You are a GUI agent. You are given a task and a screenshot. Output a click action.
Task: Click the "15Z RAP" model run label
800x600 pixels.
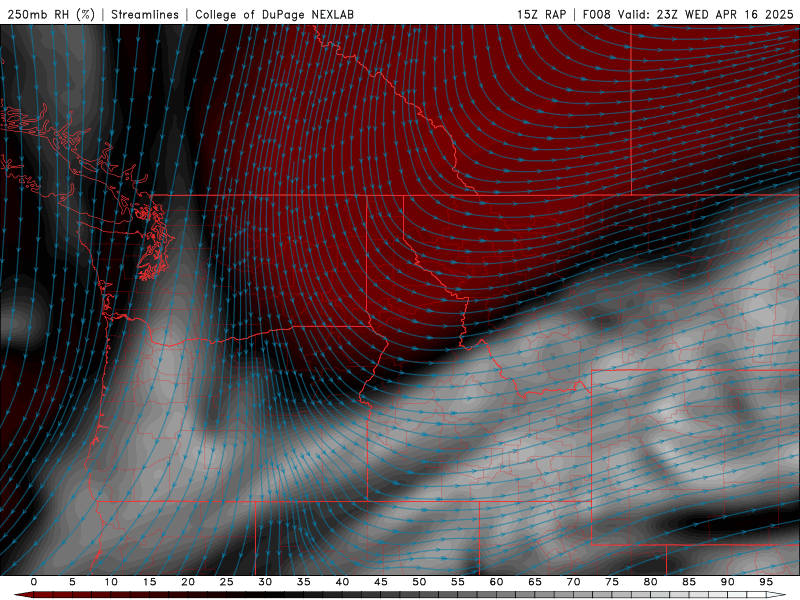click(542, 14)
